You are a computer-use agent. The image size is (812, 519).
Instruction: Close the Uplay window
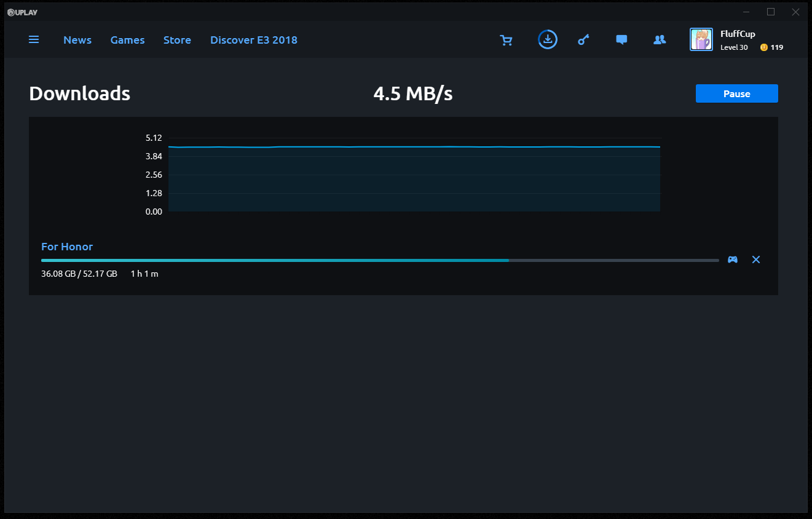795,12
